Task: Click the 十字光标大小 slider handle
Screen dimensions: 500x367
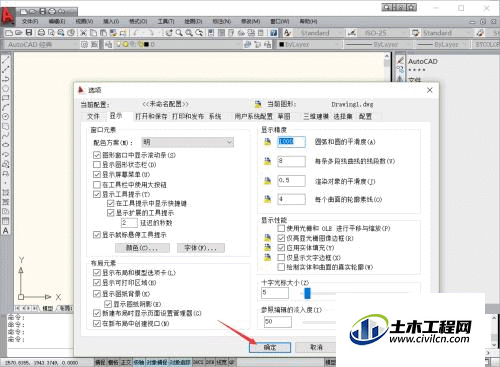Action: 307,293
